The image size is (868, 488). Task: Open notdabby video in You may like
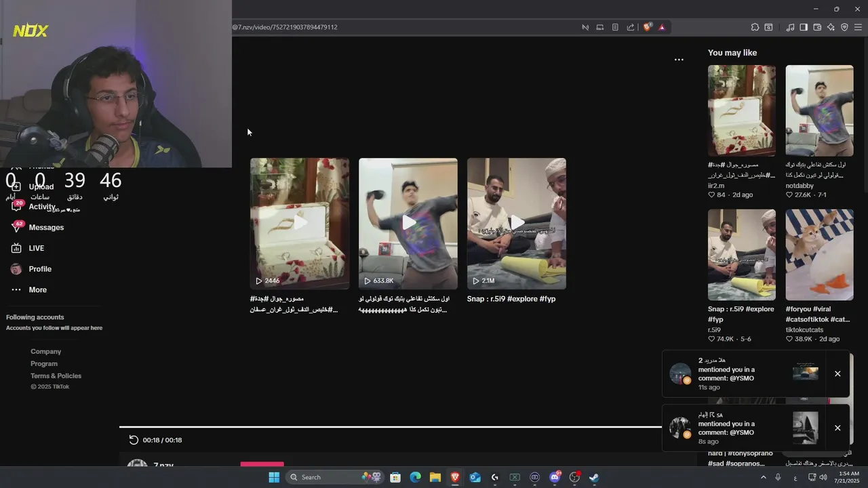pyautogui.click(x=820, y=110)
